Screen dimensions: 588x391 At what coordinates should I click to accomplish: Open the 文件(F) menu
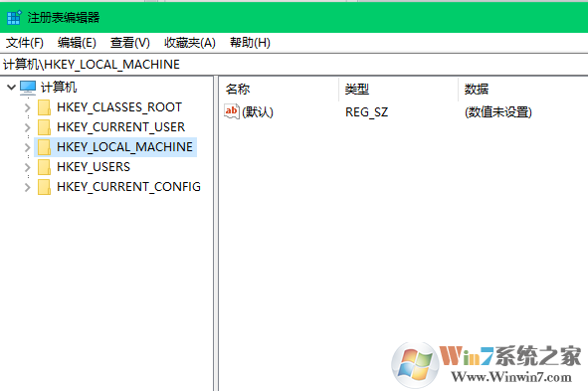coord(25,43)
